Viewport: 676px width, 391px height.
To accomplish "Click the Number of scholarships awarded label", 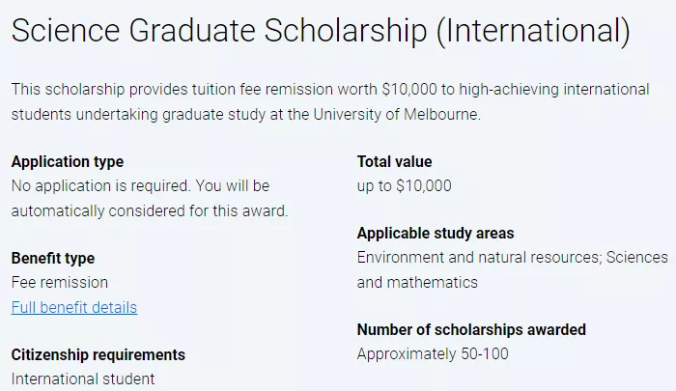I will tap(471, 330).
